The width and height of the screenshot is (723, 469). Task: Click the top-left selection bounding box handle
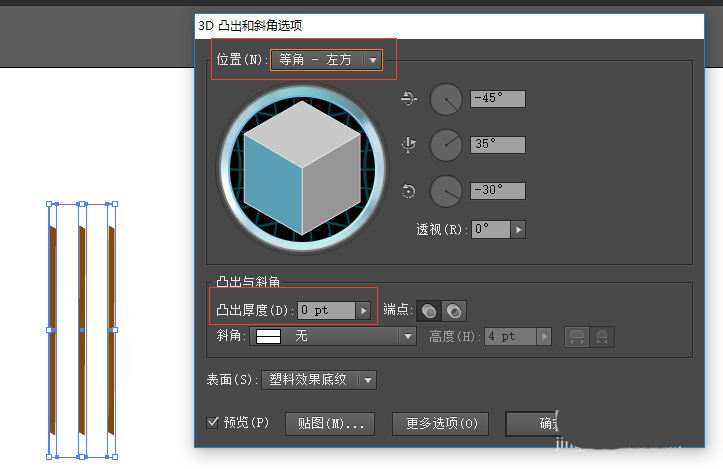click(49, 204)
